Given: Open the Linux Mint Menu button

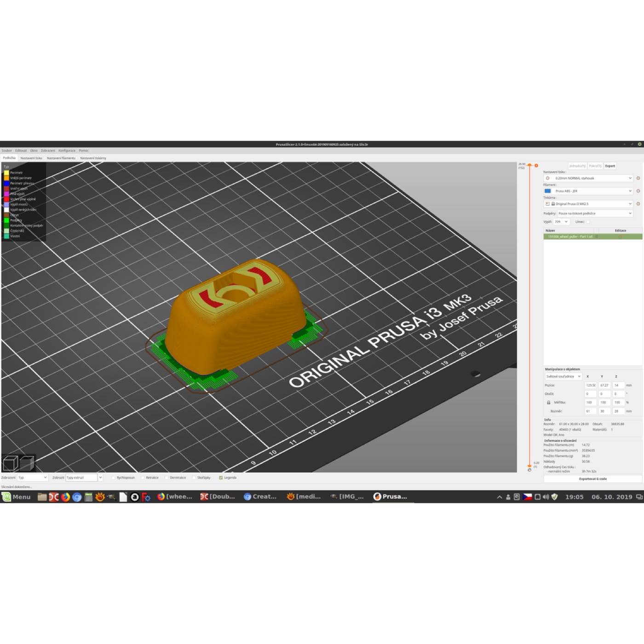Looking at the screenshot, I should click(16, 497).
